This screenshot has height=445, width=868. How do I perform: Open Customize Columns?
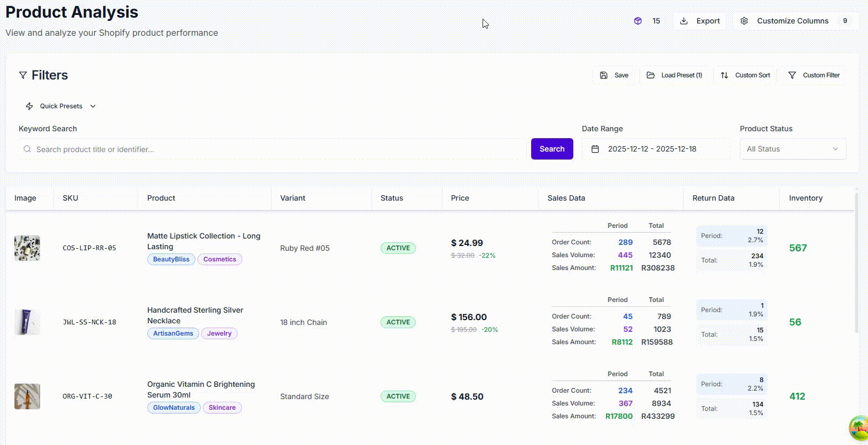[x=795, y=21]
